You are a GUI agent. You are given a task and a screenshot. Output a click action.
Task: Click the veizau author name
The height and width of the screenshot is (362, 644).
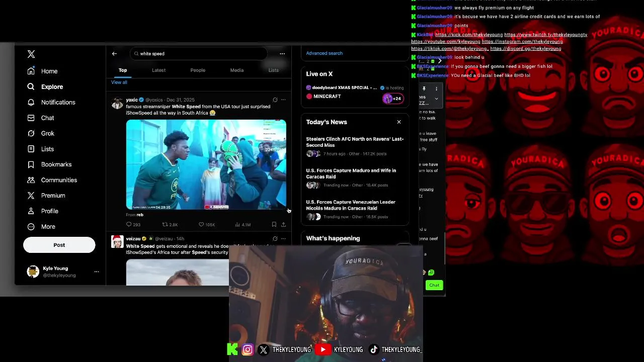[133, 238]
